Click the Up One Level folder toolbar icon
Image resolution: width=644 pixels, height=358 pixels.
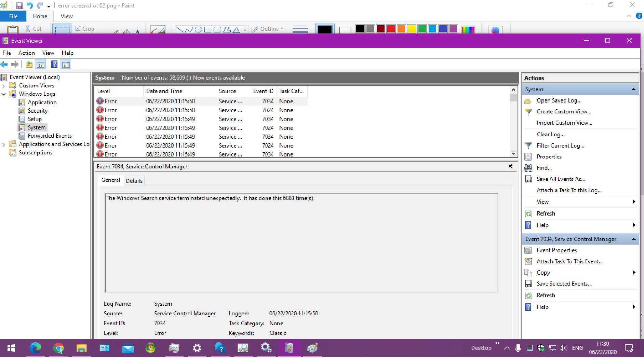[x=29, y=64]
